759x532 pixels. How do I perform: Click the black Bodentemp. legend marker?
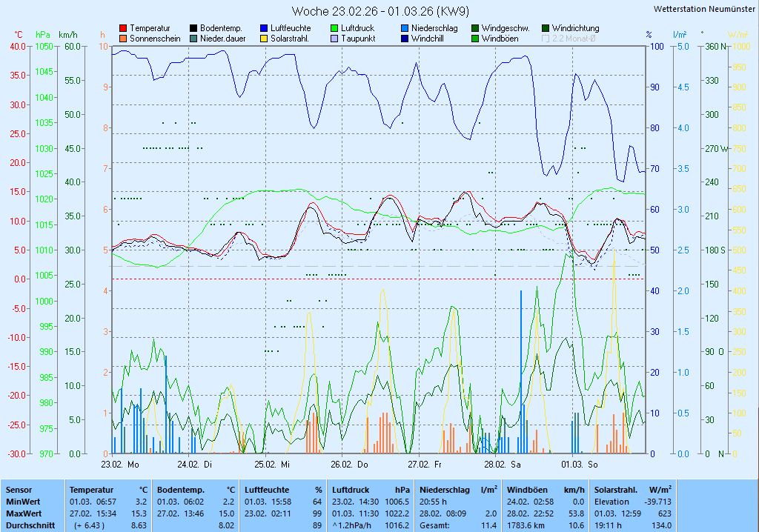pyautogui.click(x=193, y=28)
